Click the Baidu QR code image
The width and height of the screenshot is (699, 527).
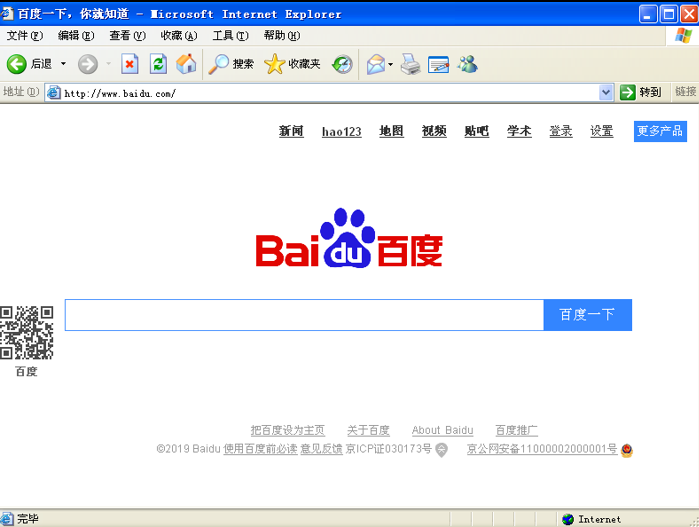coord(26,333)
